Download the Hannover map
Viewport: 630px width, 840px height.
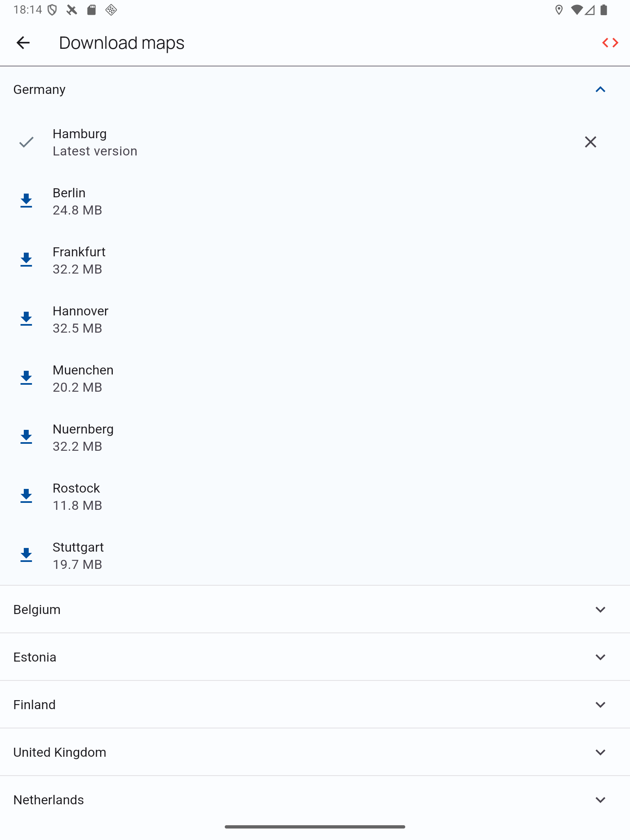click(26, 319)
